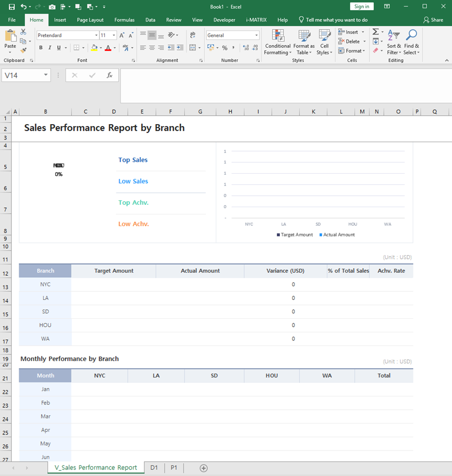The height and width of the screenshot is (476, 452).
Task: Click the Format Painter brush icon
Action: pyautogui.click(x=23, y=51)
